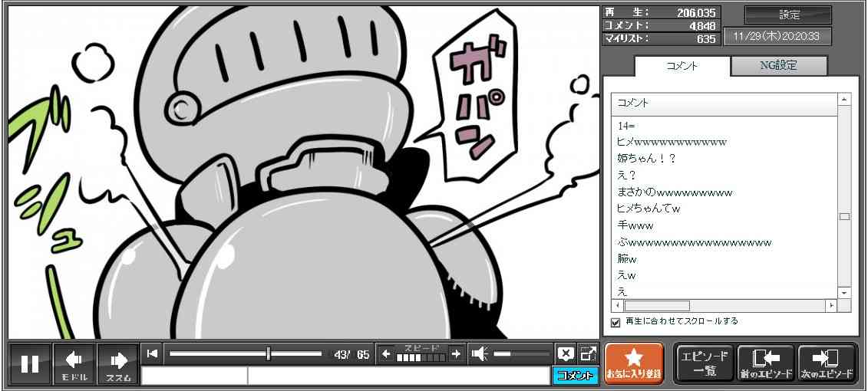The height and width of the screenshot is (391, 868).
Task: Switch to the NG設定 tab
Action: (x=778, y=66)
